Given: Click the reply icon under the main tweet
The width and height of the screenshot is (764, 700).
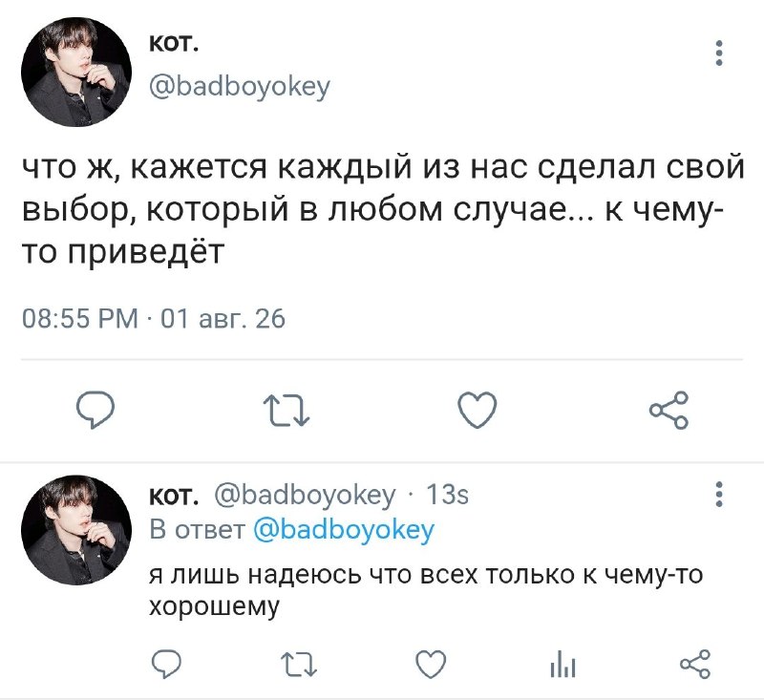Looking at the screenshot, I should (96, 410).
